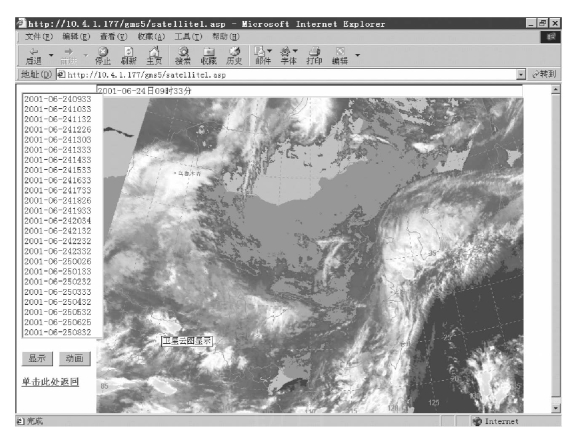Image resolution: width=577 pixels, height=427 pixels.
Task: Expand the Mail (邮件) dropdown arrow
Action: point(270,51)
